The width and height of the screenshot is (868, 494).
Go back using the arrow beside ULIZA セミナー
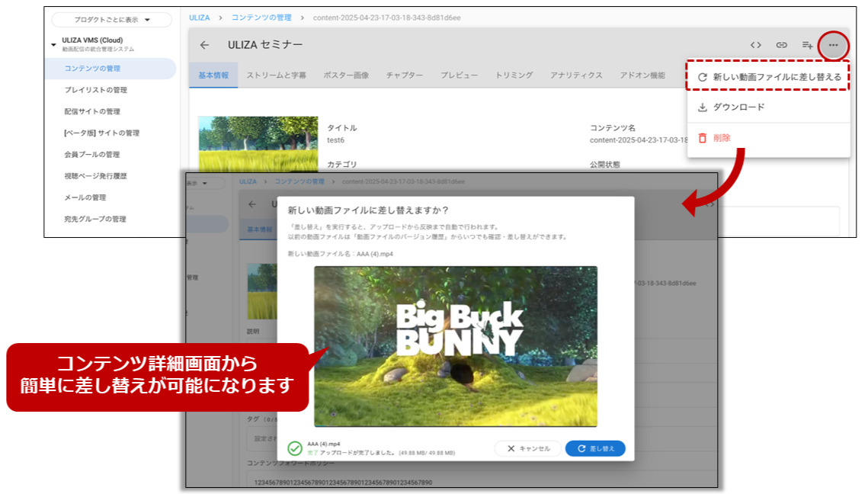point(205,45)
